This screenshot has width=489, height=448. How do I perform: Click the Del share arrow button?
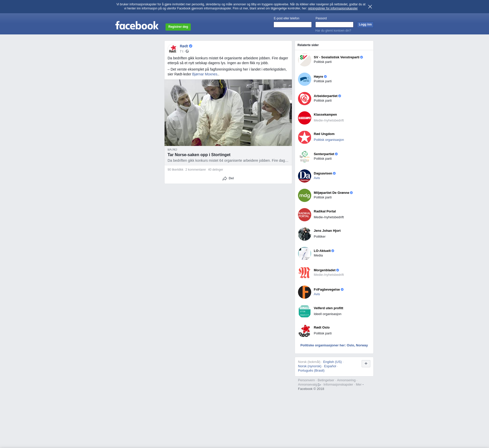tap(228, 178)
